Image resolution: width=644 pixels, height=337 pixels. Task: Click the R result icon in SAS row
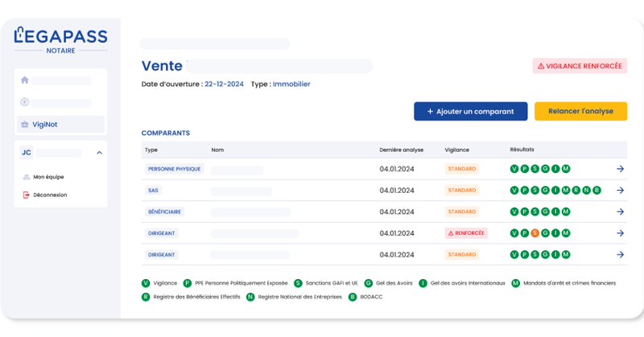coord(576,190)
